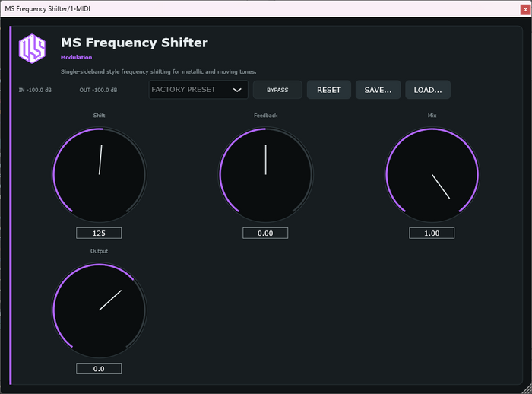Image resolution: width=532 pixels, height=394 pixels.
Task: Click the MS Frequency Shifter title heading
Action: coord(135,43)
